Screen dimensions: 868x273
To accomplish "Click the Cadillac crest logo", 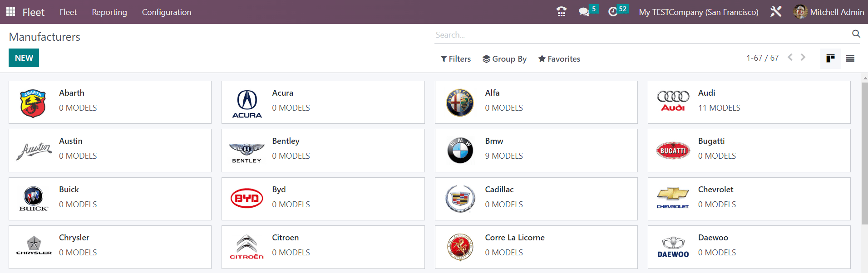I will pos(460,199).
